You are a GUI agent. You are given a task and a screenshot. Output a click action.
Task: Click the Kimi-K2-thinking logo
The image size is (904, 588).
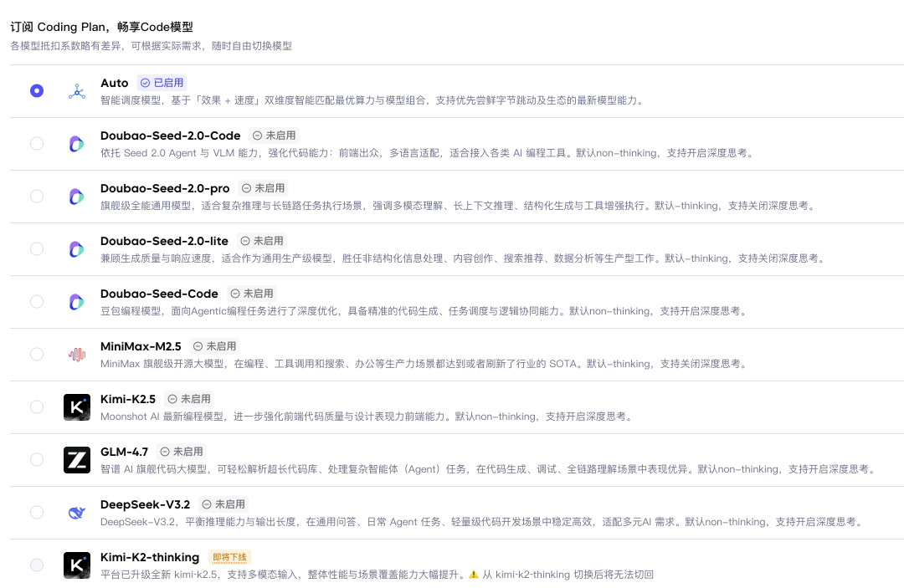coord(76,565)
